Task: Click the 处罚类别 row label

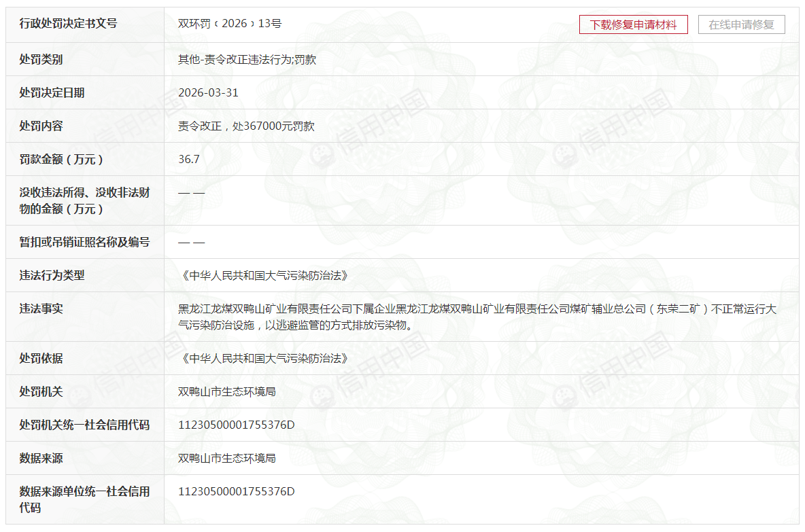Action: pos(41,59)
